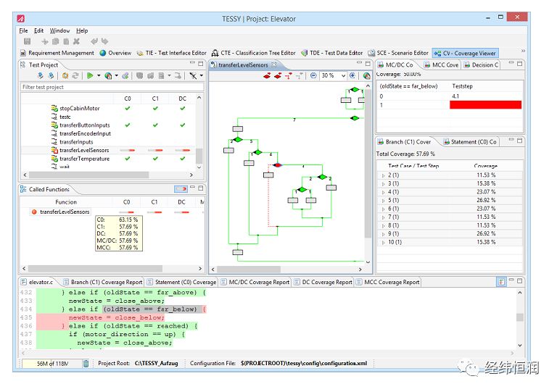
Task: Open TDE - Test Data Editor perspective
Action: click(331, 53)
